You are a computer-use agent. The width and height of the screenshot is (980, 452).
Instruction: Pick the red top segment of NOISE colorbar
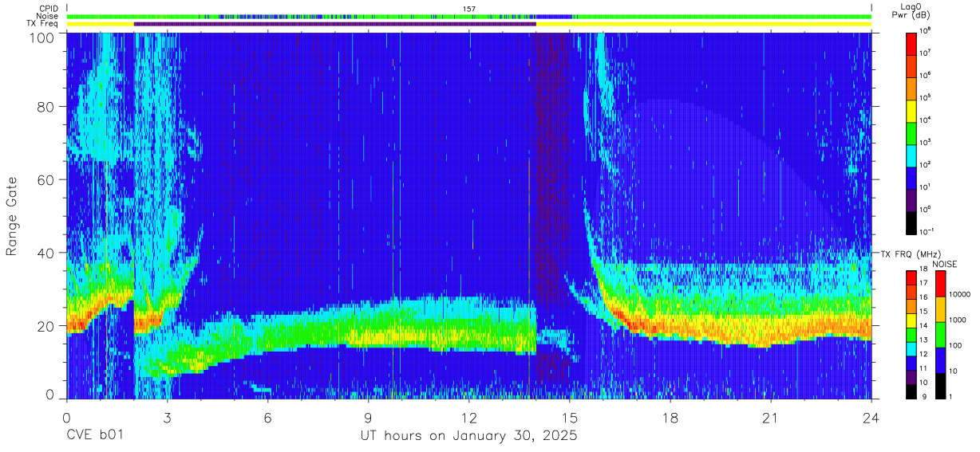[x=942, y=284]
